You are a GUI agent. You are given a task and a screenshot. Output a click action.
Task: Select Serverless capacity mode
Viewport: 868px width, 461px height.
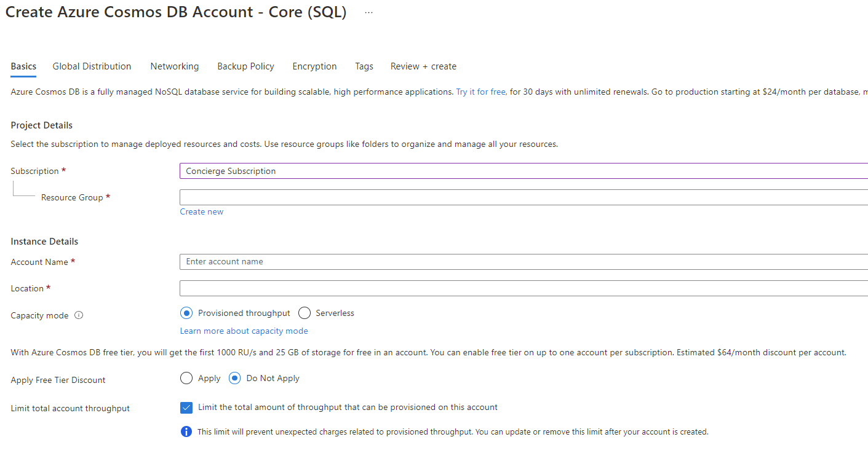click(x=305, y=313)
